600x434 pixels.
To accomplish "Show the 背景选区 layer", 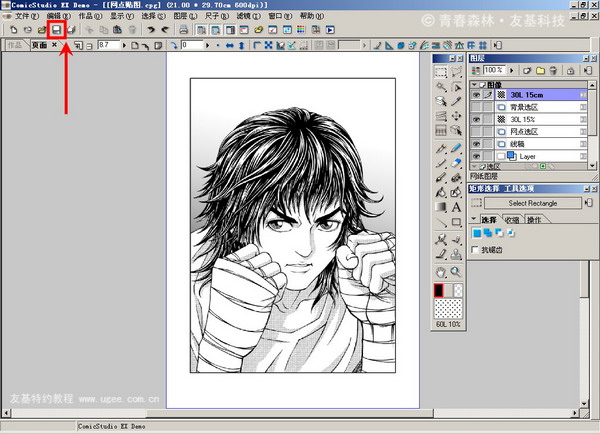I will [x=476, y=107].
